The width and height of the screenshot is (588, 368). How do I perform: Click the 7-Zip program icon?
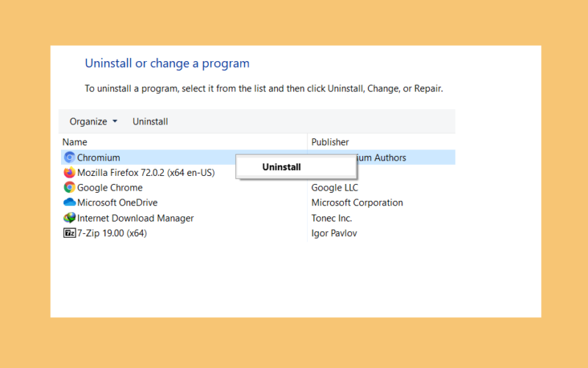coord(69,233)
